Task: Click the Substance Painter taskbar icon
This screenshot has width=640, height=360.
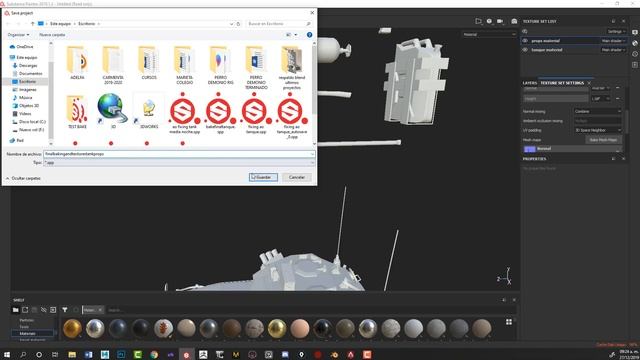Action: 187,355
